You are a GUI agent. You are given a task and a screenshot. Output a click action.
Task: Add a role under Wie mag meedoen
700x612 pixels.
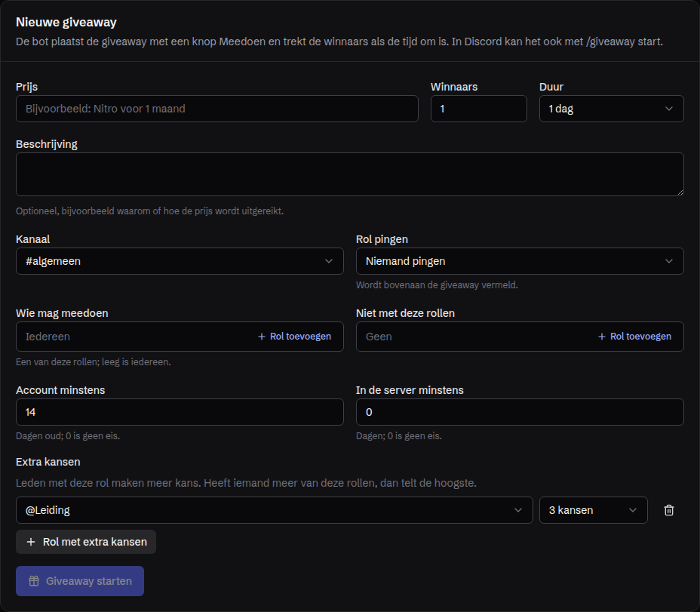295,337
